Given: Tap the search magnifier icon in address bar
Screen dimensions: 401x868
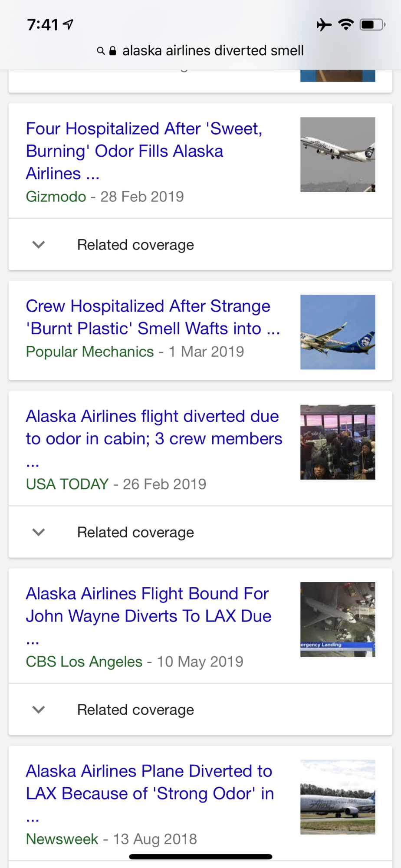Looking at the screenshot, I should (x=100, y=51).
